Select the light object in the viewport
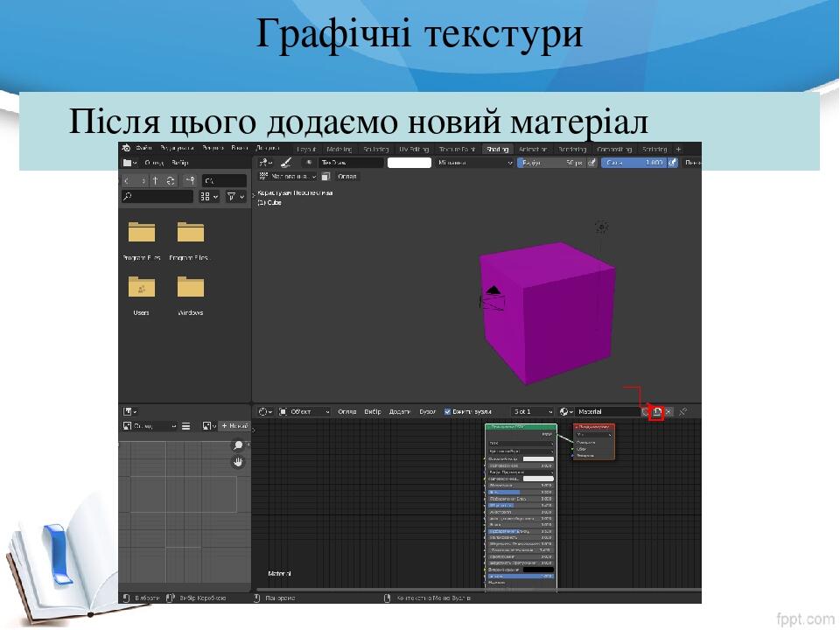 tap(601, 227)
